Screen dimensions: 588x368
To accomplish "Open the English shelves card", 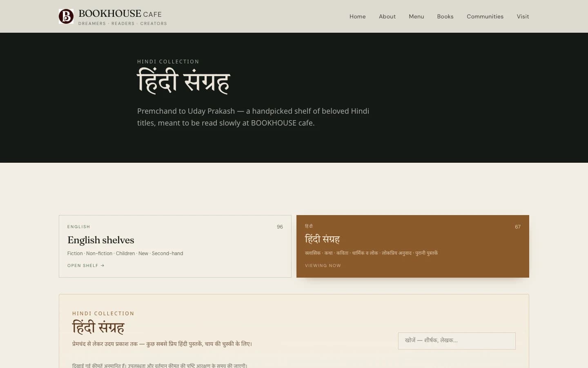I will pos(175,246).
